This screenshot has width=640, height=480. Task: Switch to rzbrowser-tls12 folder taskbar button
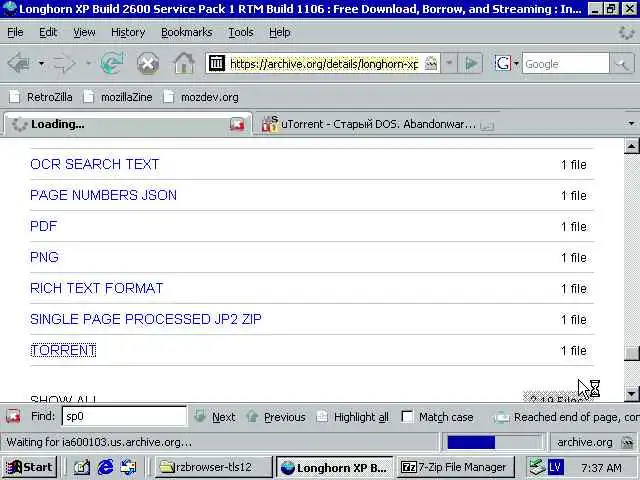point(213,467)
